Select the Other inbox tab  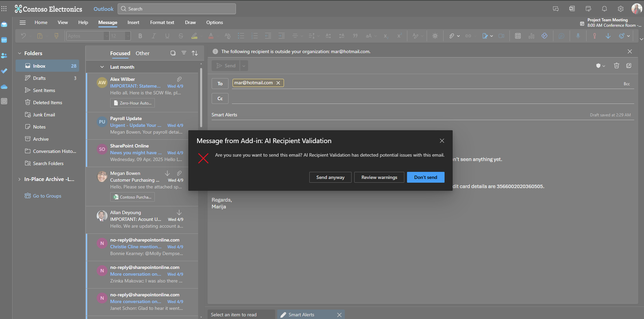(142, 53)
